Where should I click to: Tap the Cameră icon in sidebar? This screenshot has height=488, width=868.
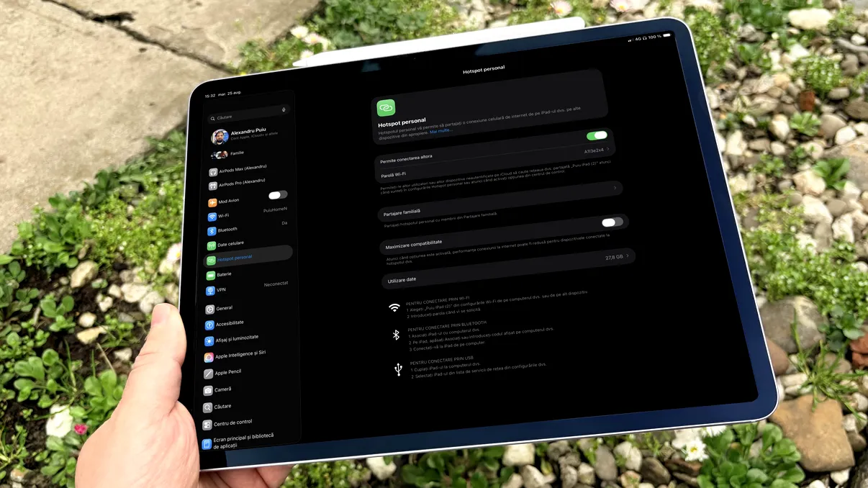pyautogui.click(x=208, y=391)
